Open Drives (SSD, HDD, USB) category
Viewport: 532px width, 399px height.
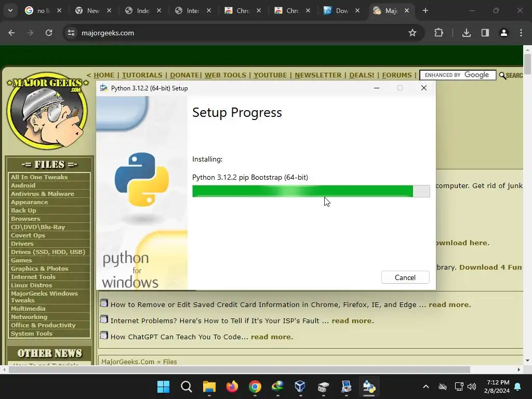pos(48,252)
